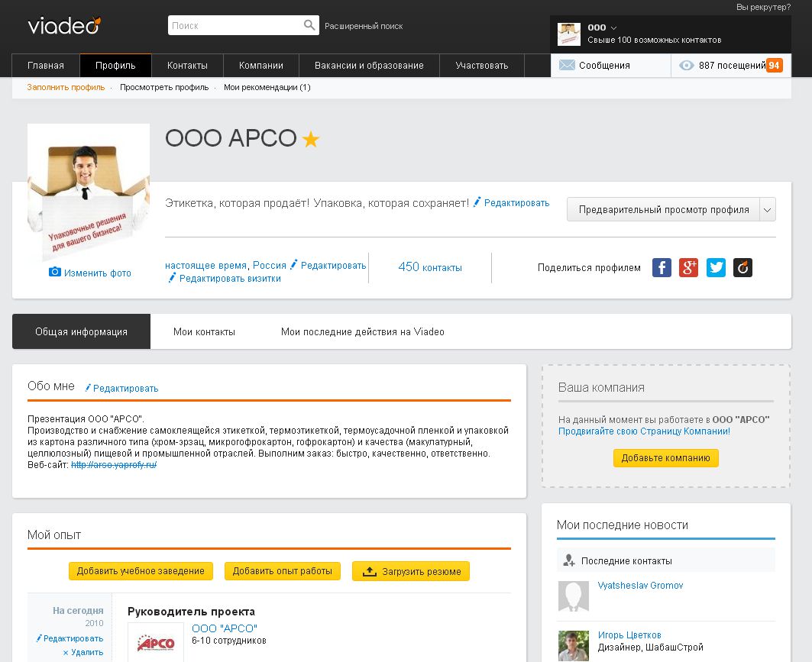Click the Добавьте компанию button

point(665,458)
